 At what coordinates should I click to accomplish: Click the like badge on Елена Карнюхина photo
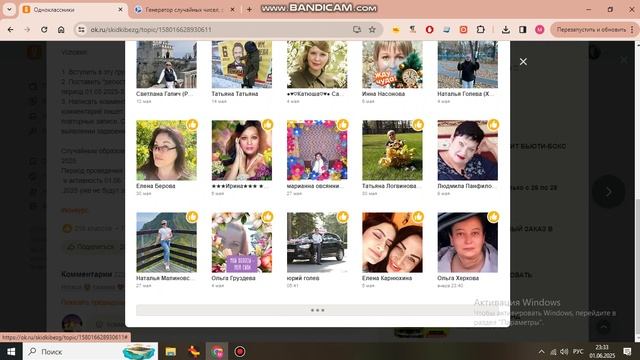(418, 216)
